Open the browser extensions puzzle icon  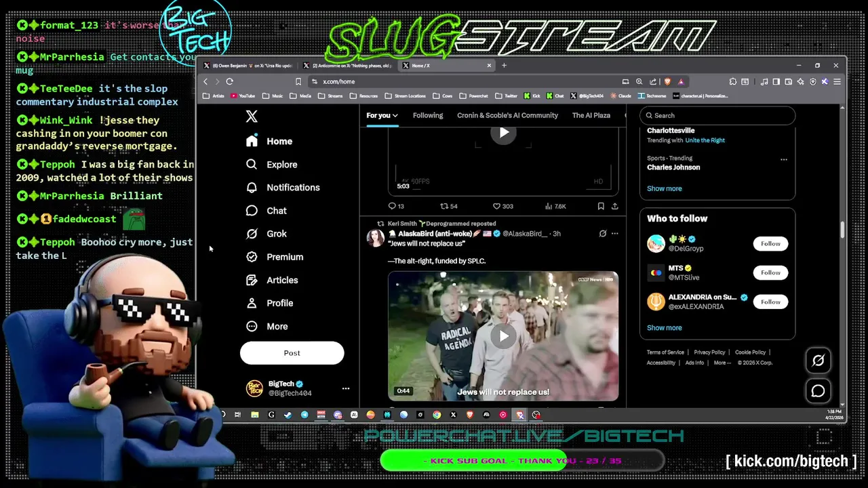tap(733, 81)
